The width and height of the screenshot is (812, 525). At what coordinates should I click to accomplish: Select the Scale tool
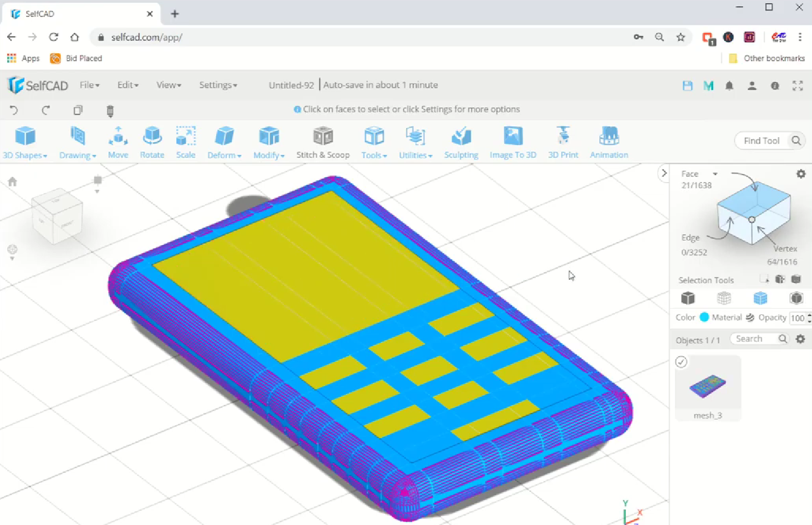coord(186,143)
